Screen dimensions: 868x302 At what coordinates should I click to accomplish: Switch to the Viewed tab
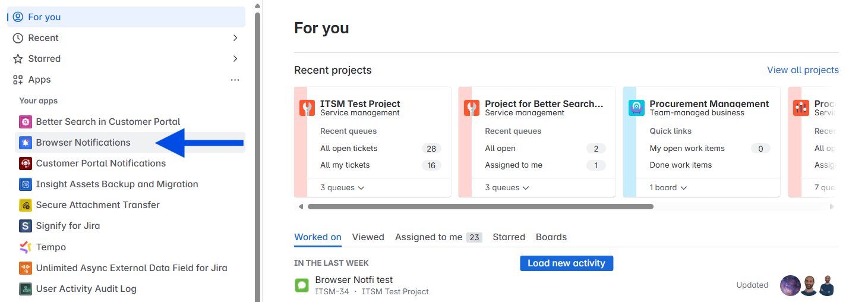[x=368, y=237]
